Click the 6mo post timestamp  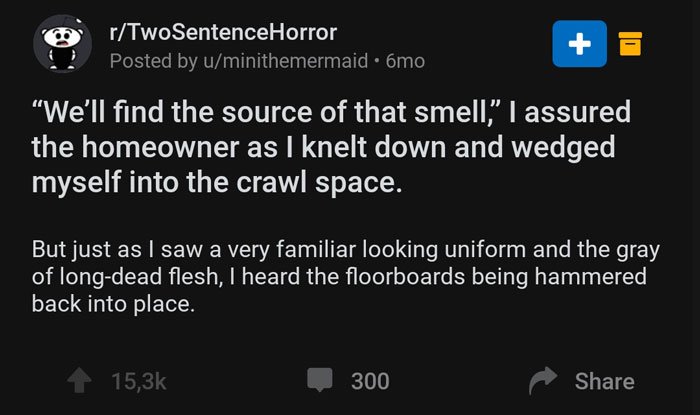tap(405, 61)
